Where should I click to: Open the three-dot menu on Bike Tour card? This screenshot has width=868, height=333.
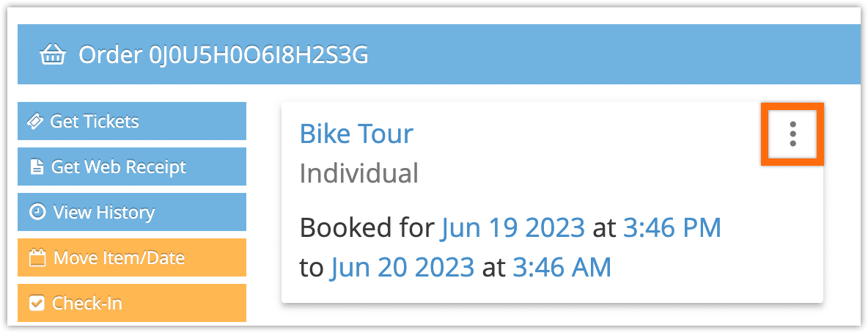pos(792,134)
